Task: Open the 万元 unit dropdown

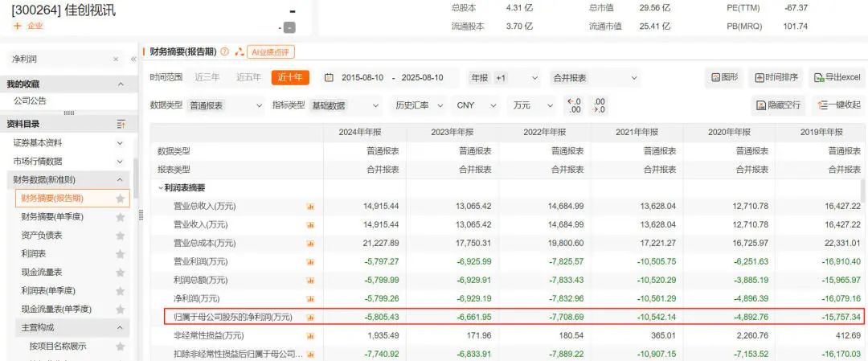Action: pyautogui.click(x=532, y=105)
